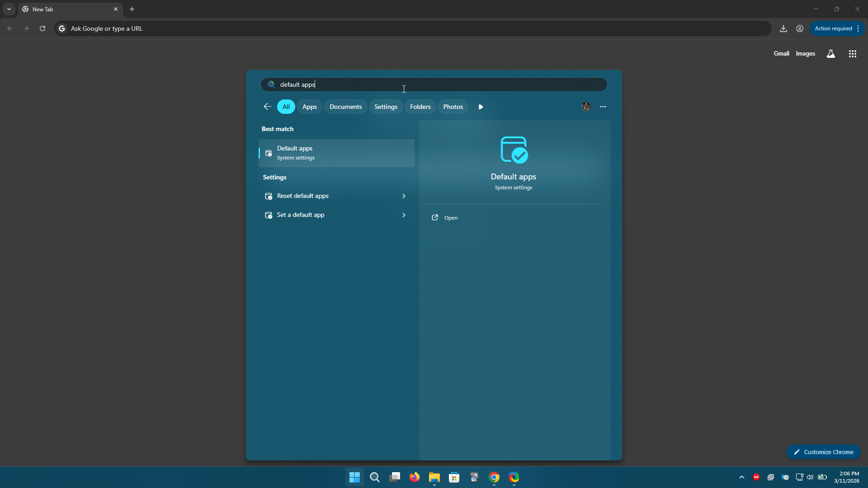Click Open under Default apps
868x488 pixels.
coord(450,218)
